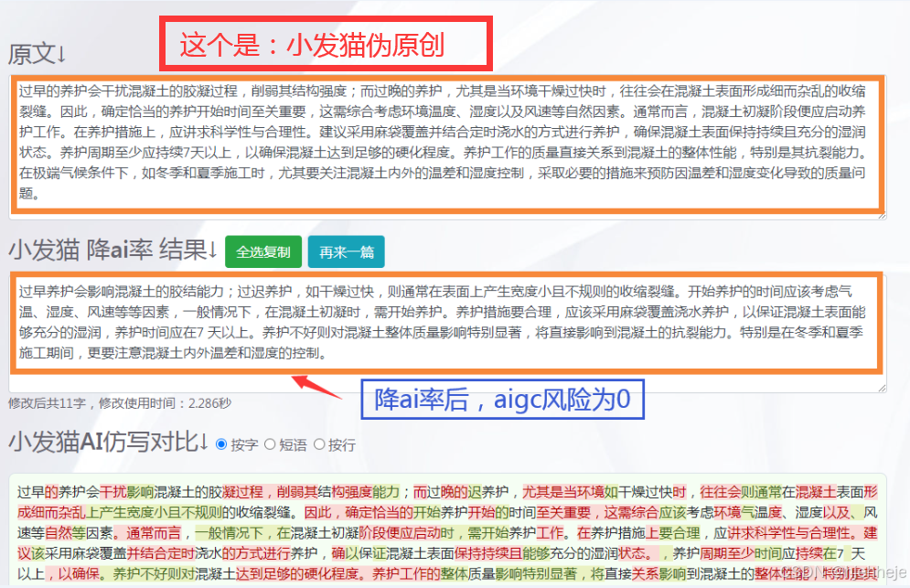Click the 全选复制 green button

(x=262, y=251)
